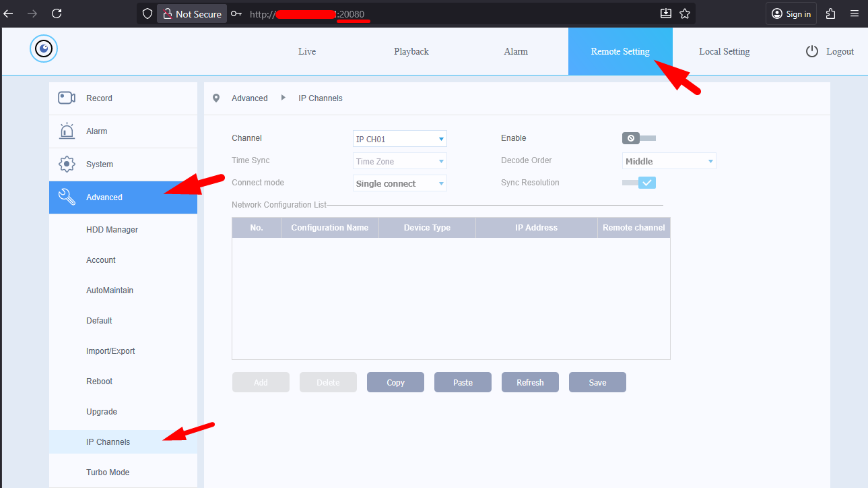
Task: Toggle the Enable switch for channel
Action: (638, 138)
